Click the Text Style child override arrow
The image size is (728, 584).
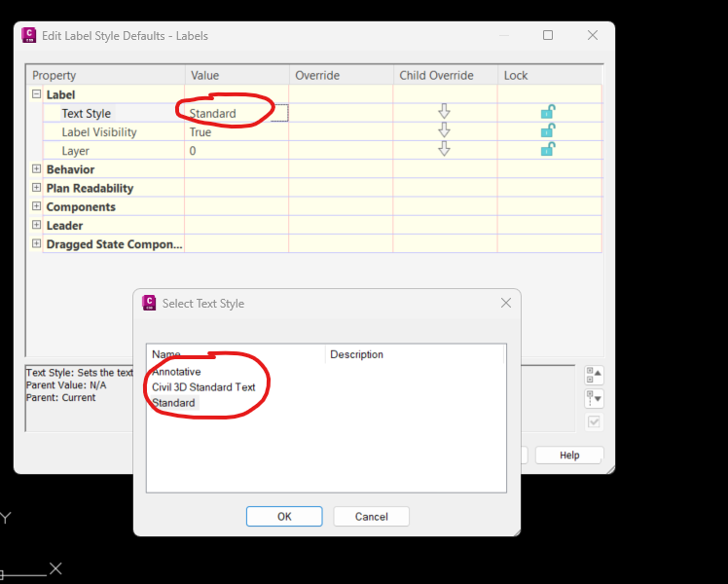[x=445, y=111]
